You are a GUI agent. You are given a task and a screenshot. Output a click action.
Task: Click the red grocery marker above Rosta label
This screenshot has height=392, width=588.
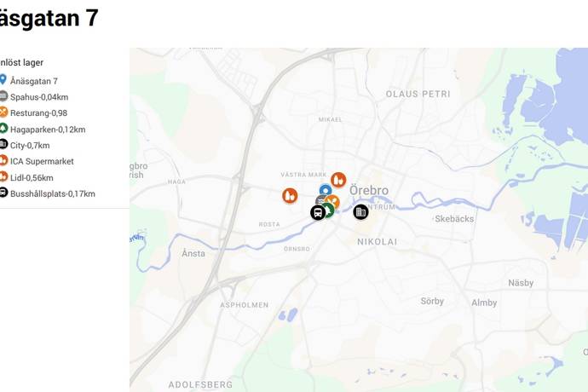pos(290,195)
